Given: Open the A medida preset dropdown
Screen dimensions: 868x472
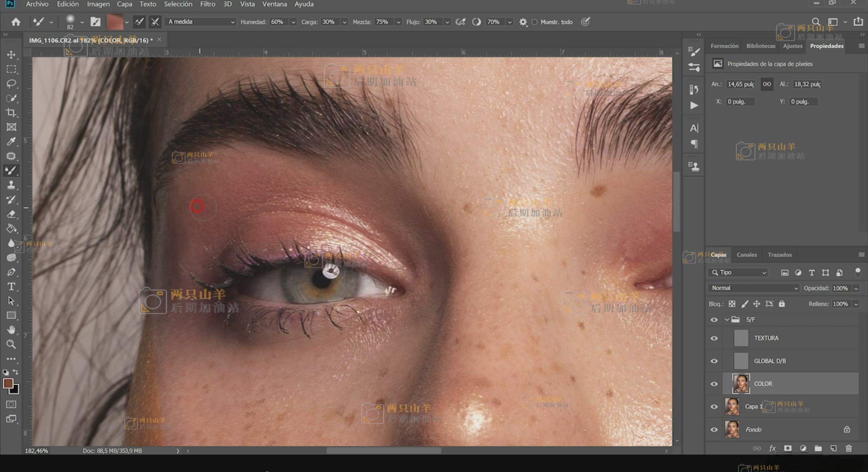Looking at the screenshot, I should point(201,22).
